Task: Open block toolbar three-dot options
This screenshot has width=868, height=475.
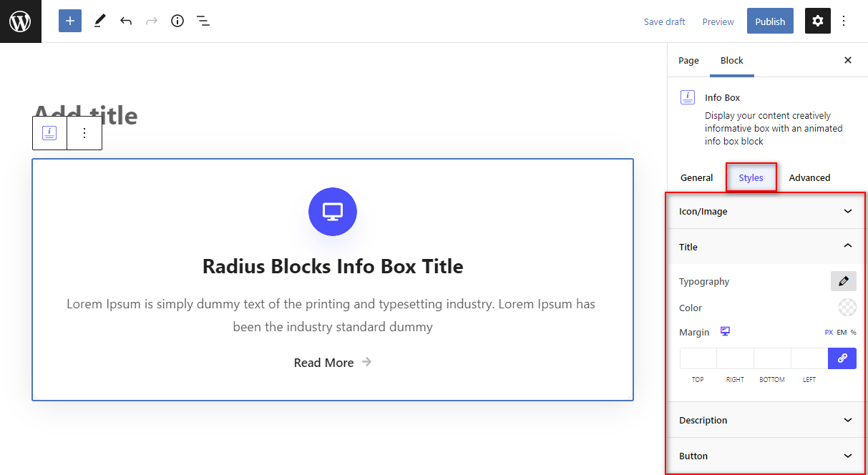Action: point(84,133)
